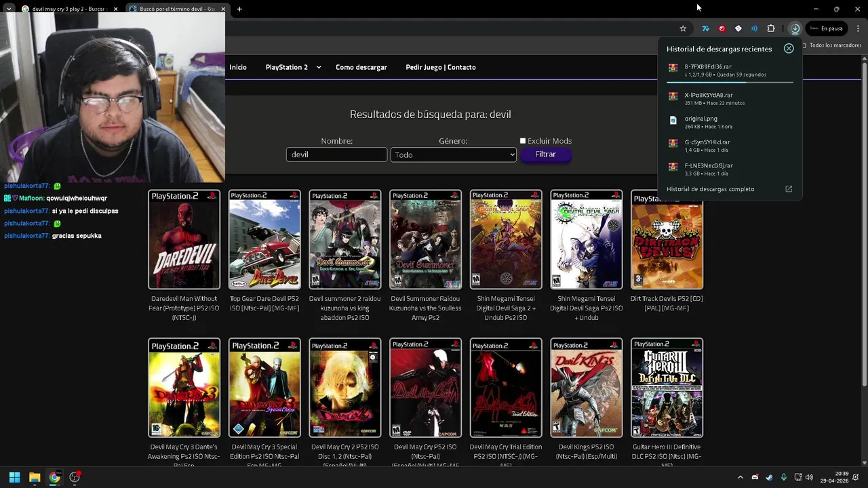Viewport: 868px width, 488px height.
Task: Bookmark this page with the star icon
Action: (x=683, y=28)
